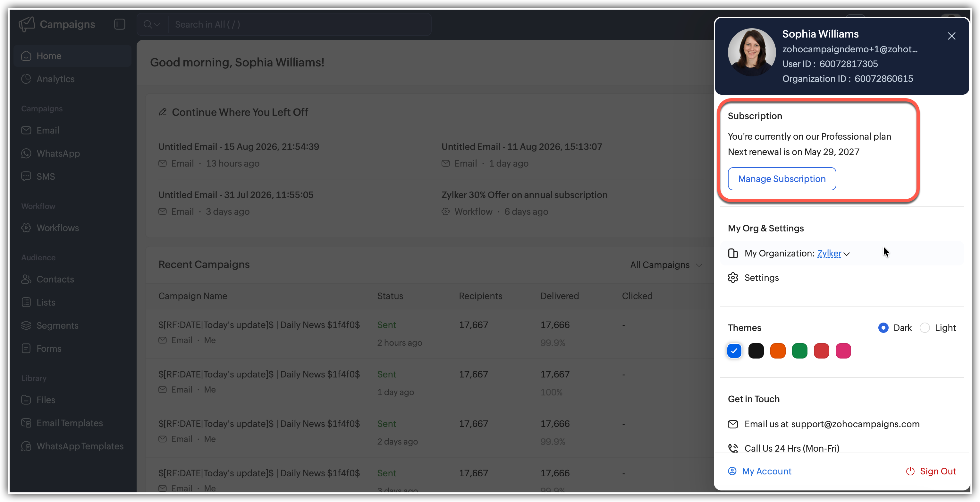980x502 pixels.
Task: Click the WhatsApp Templates icon
Action: (26, 446)
